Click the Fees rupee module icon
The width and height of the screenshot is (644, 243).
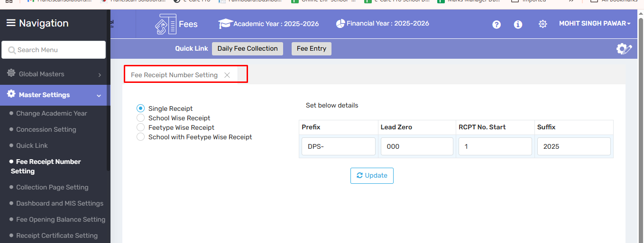166,24
